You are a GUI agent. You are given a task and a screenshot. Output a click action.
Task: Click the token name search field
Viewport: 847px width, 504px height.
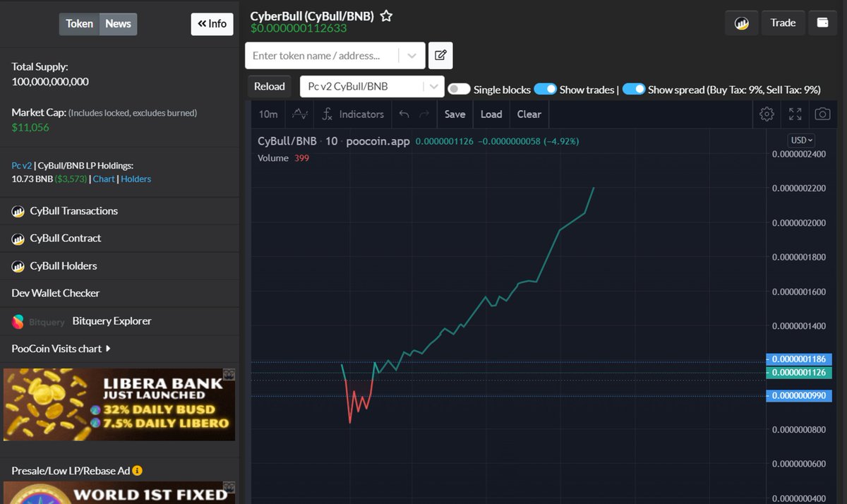pyautogui.click(x=323, y=56)
